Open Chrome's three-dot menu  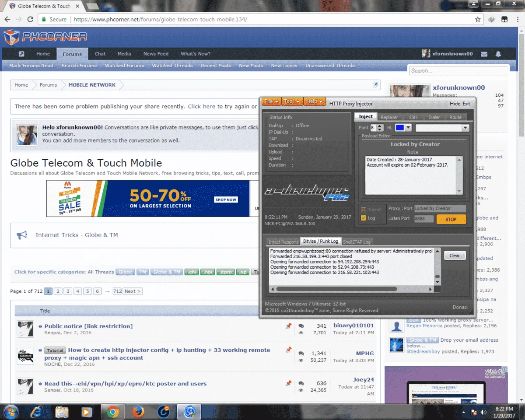point(517,19)
